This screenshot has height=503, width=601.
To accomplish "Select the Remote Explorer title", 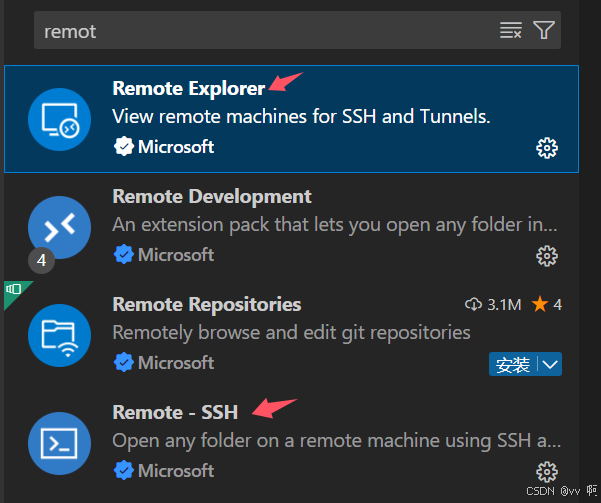I will click(189, 89).
